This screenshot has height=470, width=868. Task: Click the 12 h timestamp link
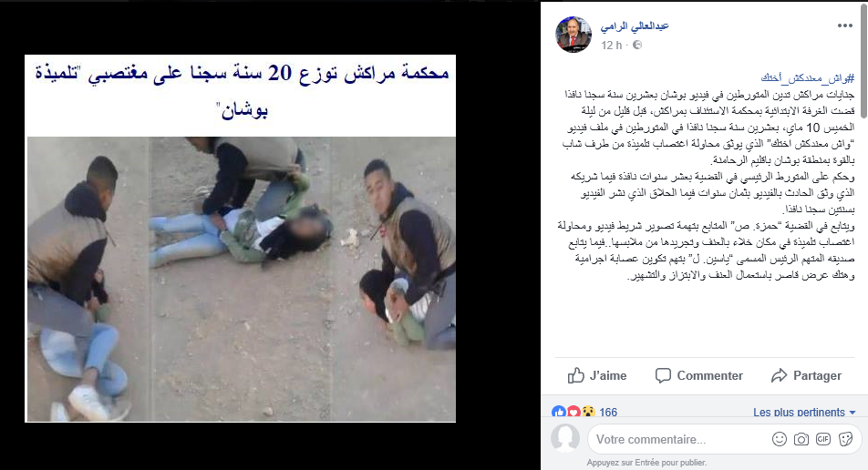(x=612, y=46)
